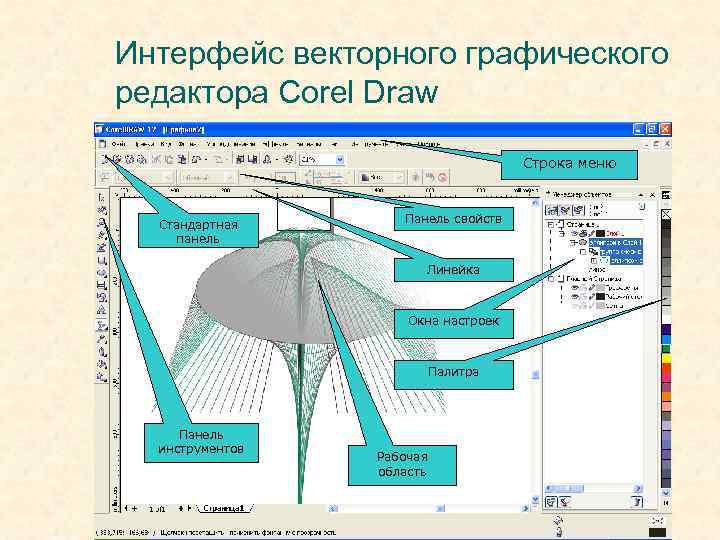The width and height of the screenshot is (720, 540).
Task: Toggle editable pencil icon of Слой 1
Action: click(x=591, y=234)
